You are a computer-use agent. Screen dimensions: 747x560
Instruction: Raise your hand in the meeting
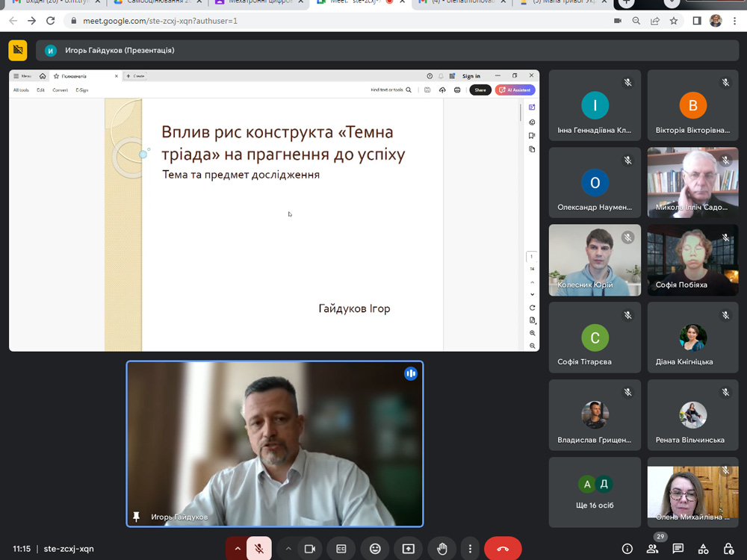click(442, 549)
